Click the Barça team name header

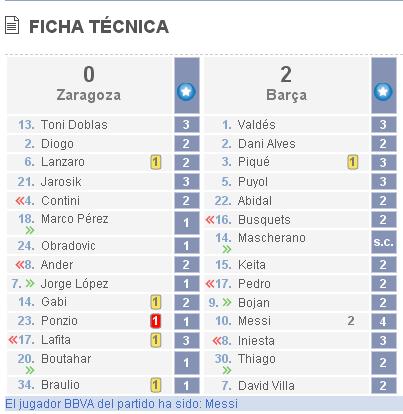pyautogui.click(x=286, y=95)
